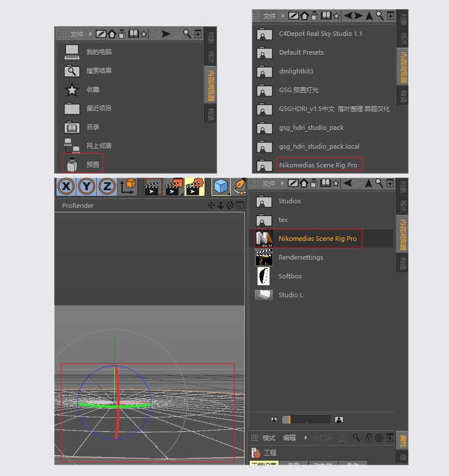
Task: Click forward arrow in the panel listing 我的电脑
Action: pos(166,34)
